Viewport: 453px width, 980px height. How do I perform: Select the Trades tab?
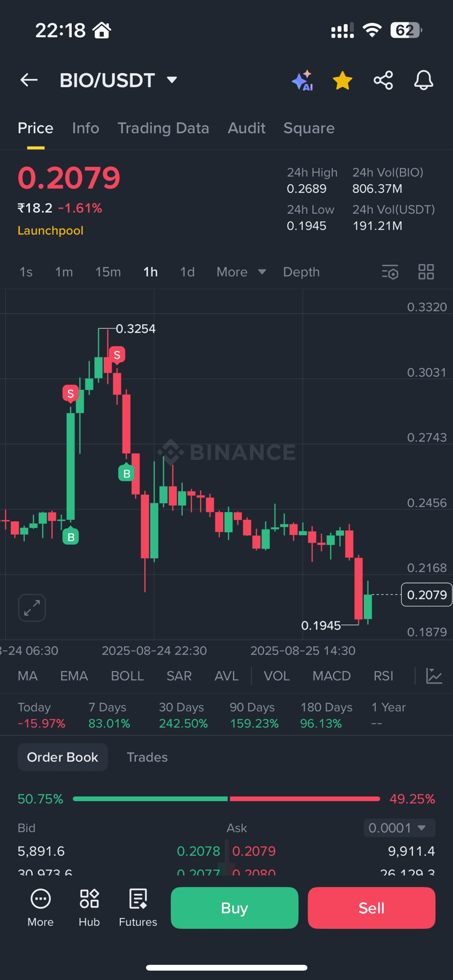(147, 757)
